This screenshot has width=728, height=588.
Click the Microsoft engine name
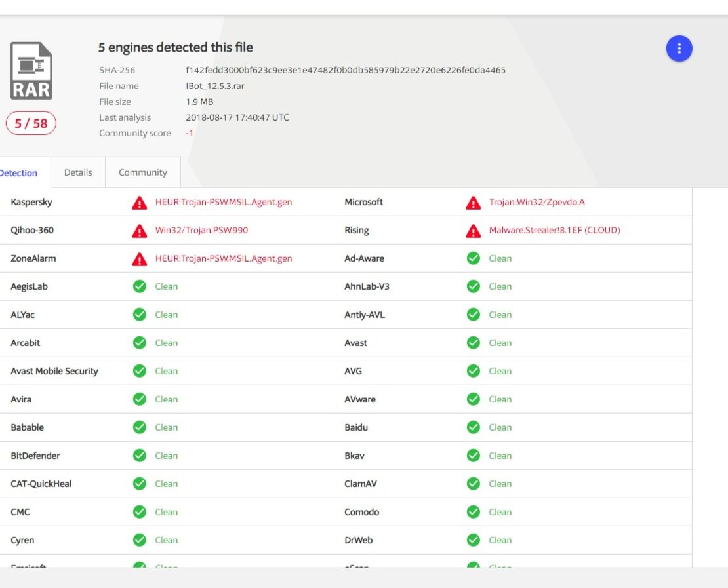tap(363, 202)
